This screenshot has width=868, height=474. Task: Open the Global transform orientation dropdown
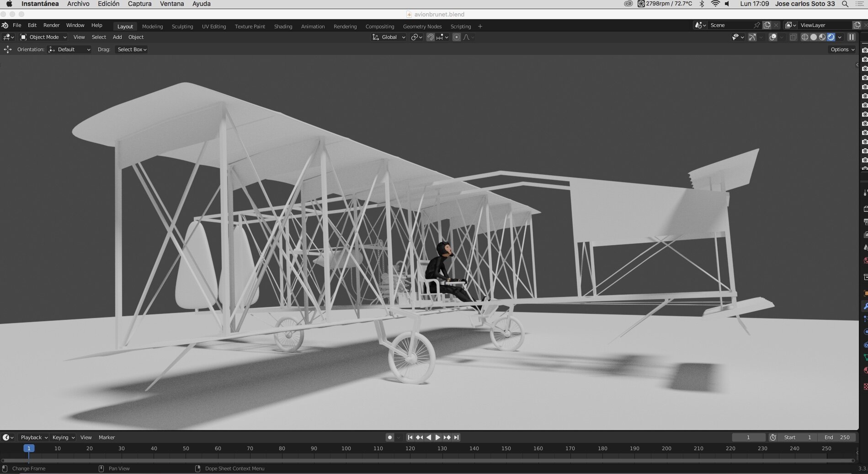pyautogui.click(x=389, y=37)
